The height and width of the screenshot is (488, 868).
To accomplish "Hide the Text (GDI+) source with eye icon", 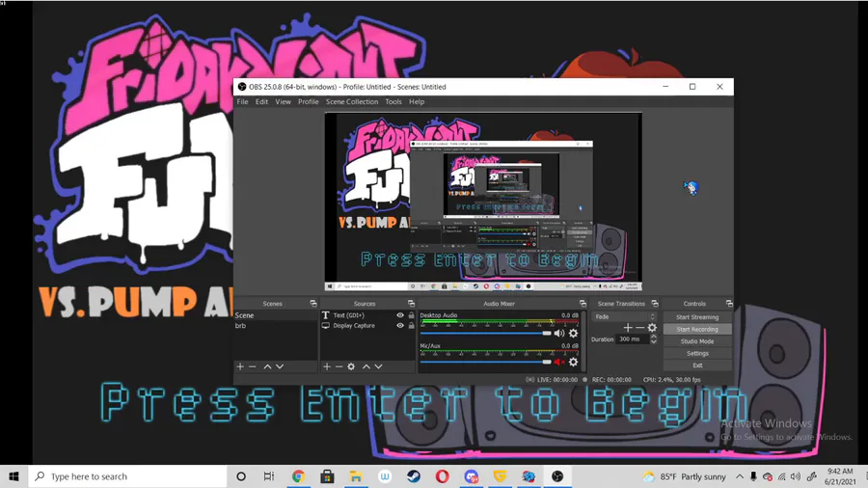I will click(399, 315).
